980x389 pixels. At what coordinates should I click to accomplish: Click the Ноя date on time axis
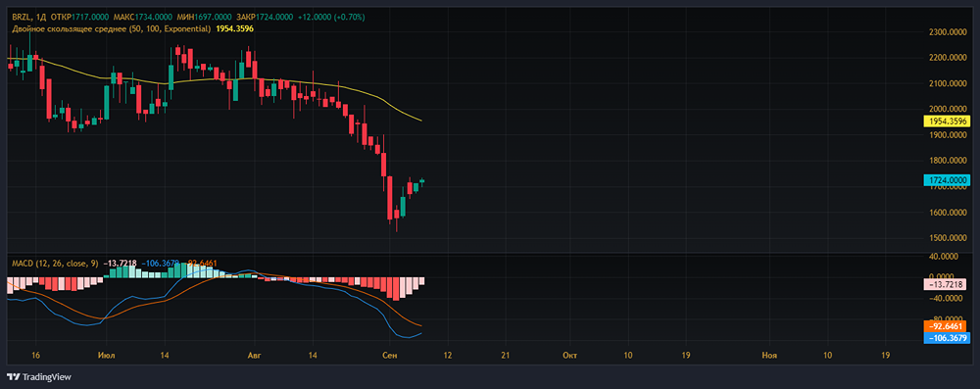[x=769, y=356]
